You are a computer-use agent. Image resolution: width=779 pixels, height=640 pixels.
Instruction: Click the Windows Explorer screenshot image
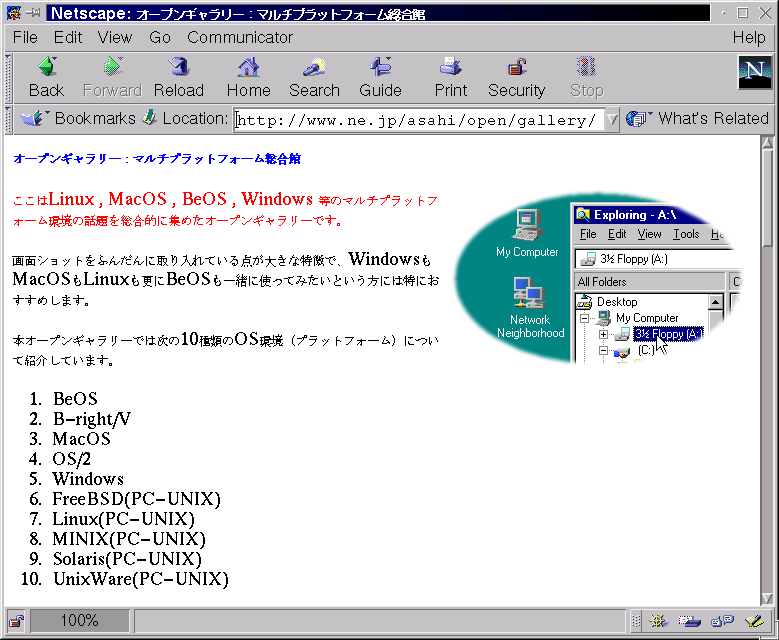coord(598,278)
